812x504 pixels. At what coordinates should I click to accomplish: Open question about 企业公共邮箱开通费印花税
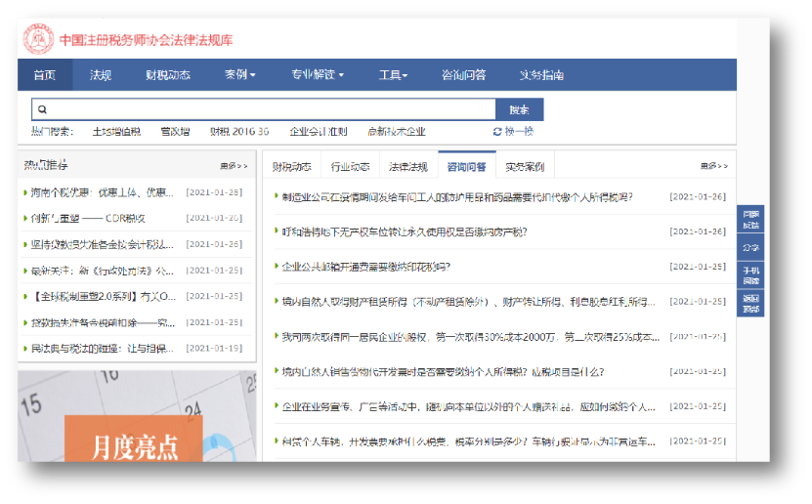pos(366,267)
